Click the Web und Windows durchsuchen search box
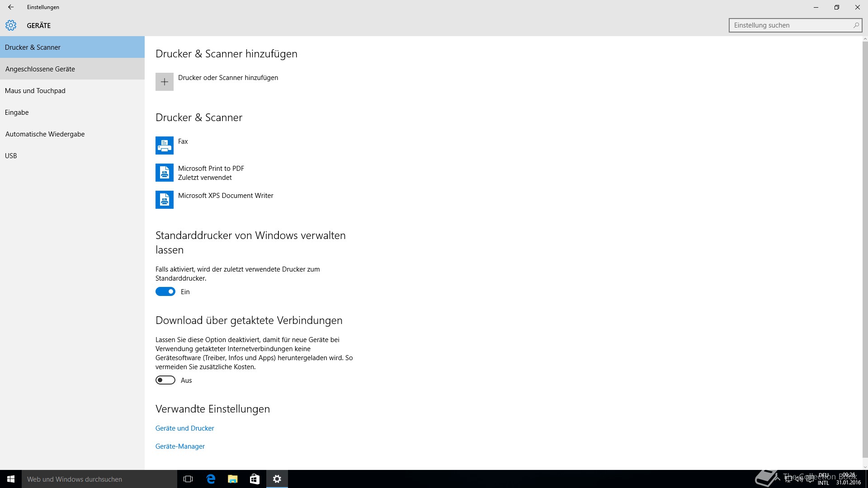 point(99,479)
